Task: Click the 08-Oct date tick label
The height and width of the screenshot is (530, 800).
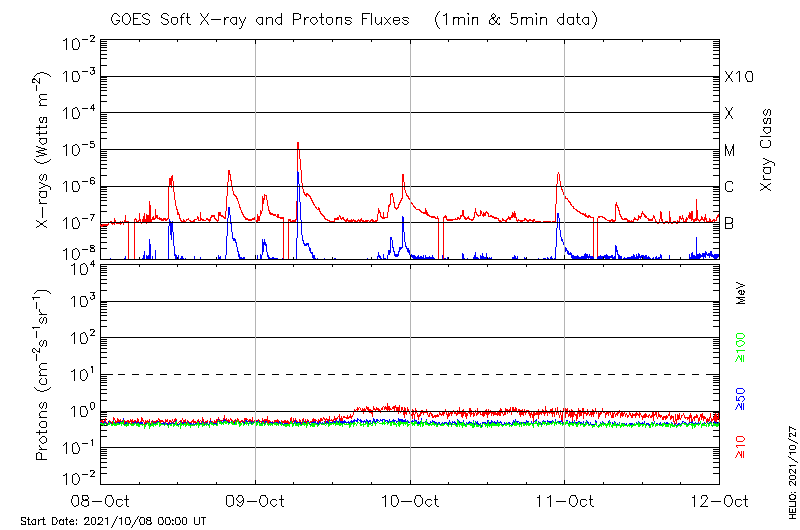Action: (x=101, y=500)
